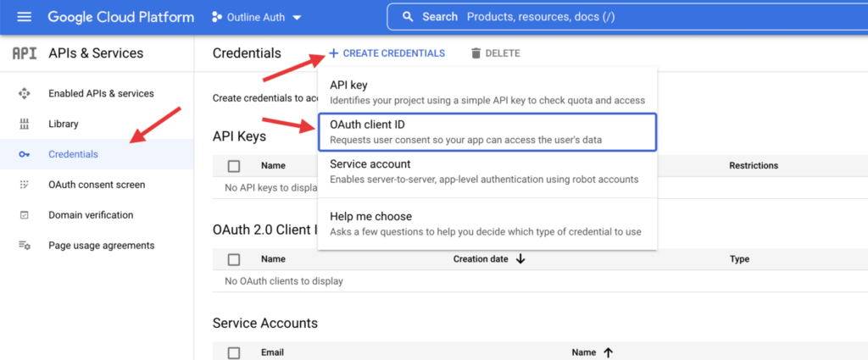Click the DELETE button label

coord(503,53)
